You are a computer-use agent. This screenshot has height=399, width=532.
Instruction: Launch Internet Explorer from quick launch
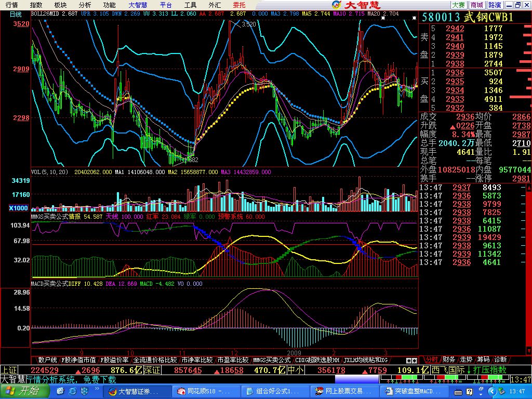(73, 392)
